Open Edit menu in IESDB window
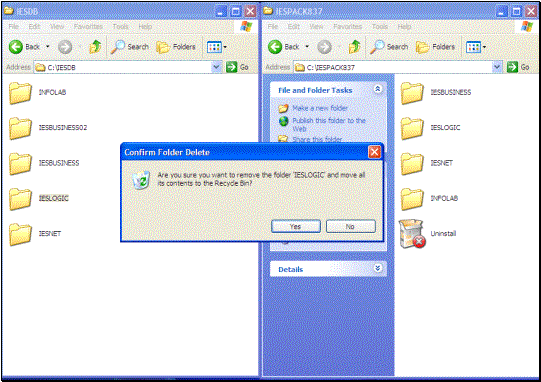 pos(34,27)
